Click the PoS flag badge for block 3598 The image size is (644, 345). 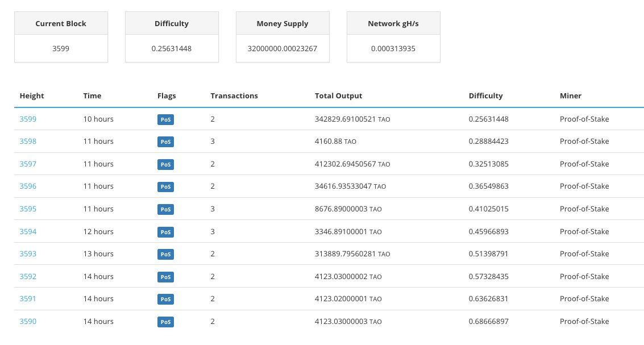[x=165, y=142]
